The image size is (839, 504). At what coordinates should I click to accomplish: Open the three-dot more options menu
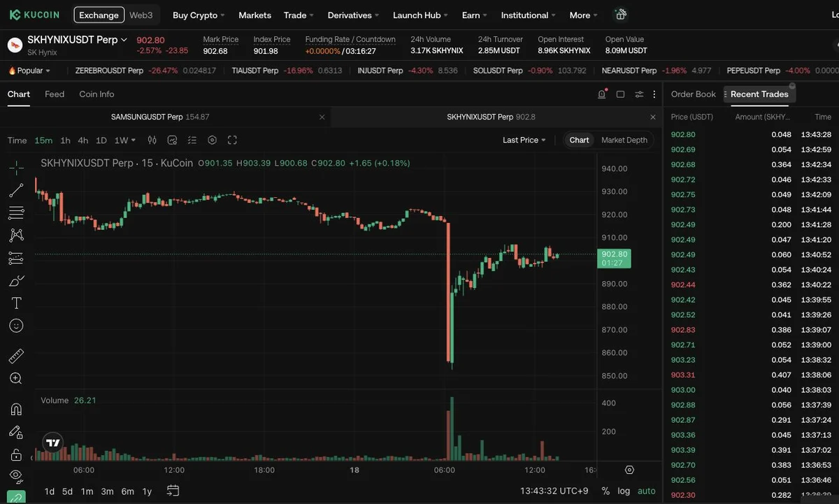(x=654, y=94)
